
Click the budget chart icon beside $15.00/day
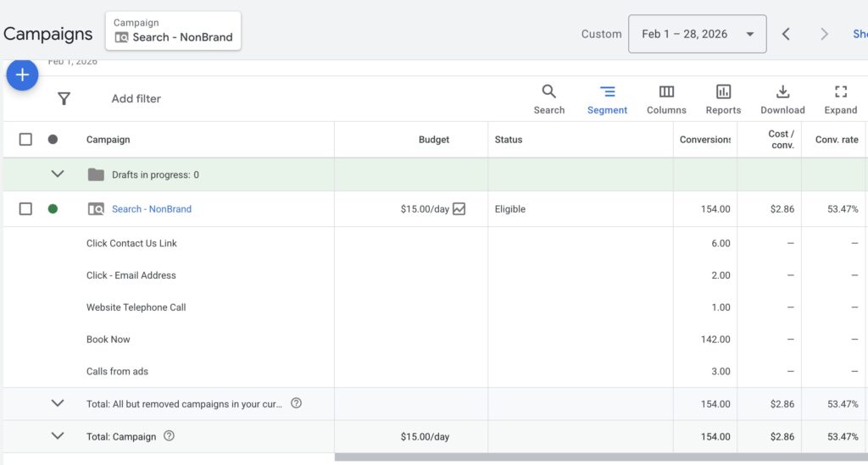click(459, 209)
